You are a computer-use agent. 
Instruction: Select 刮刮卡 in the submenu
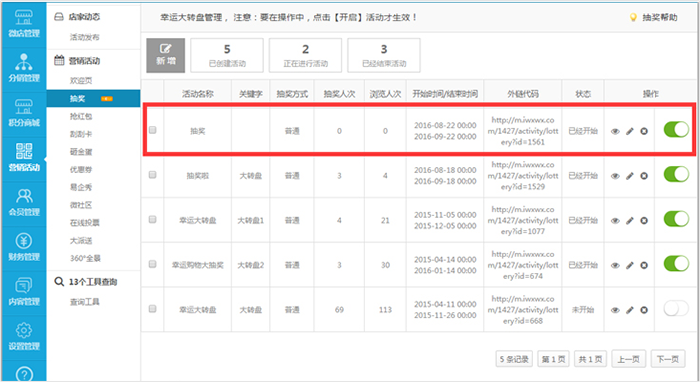coord(81,134)
